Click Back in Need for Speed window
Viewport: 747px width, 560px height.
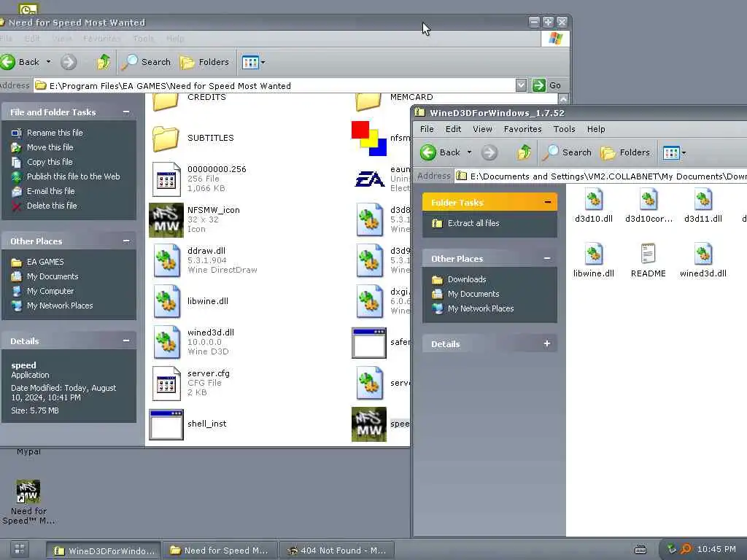point(20,62)
